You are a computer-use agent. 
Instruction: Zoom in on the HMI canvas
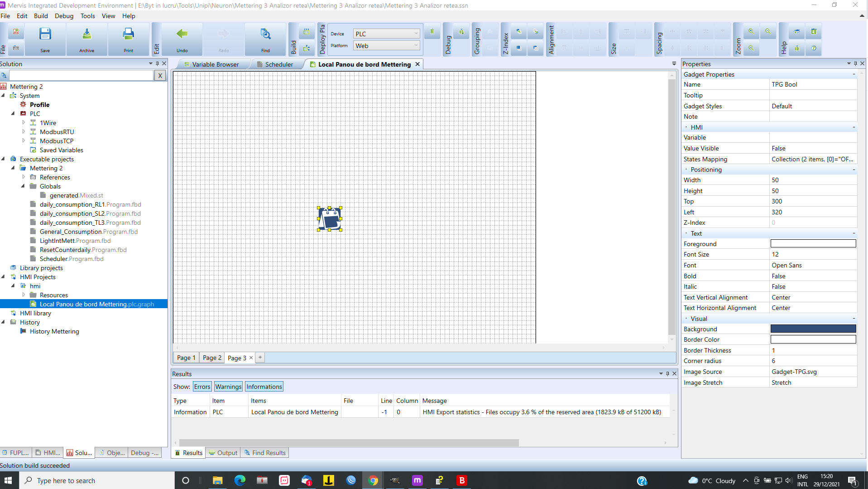(751, 31)
